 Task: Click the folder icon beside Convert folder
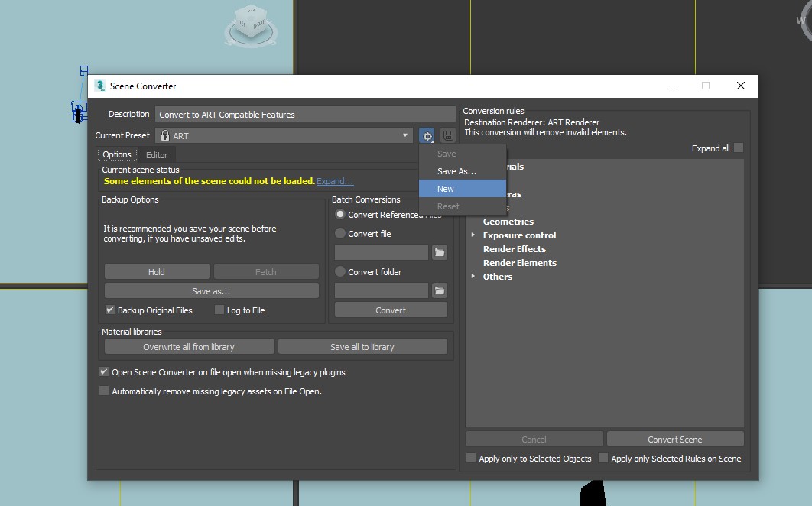[439, 290]
